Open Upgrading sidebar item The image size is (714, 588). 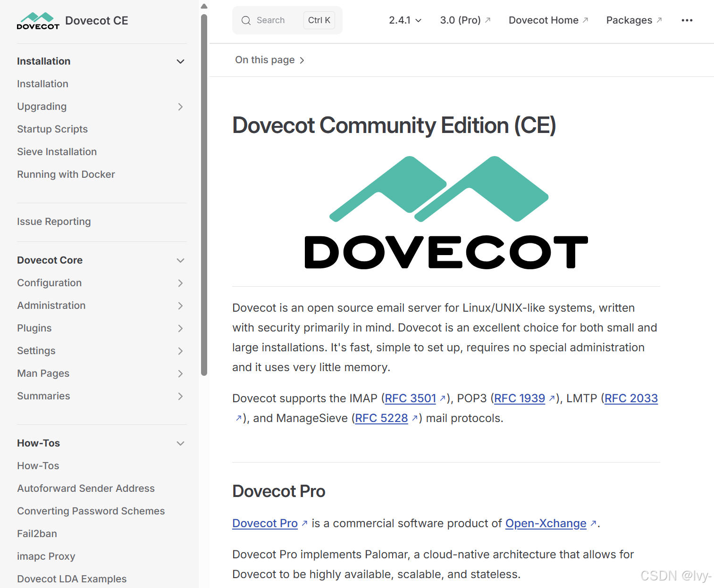tap(42, 107)
